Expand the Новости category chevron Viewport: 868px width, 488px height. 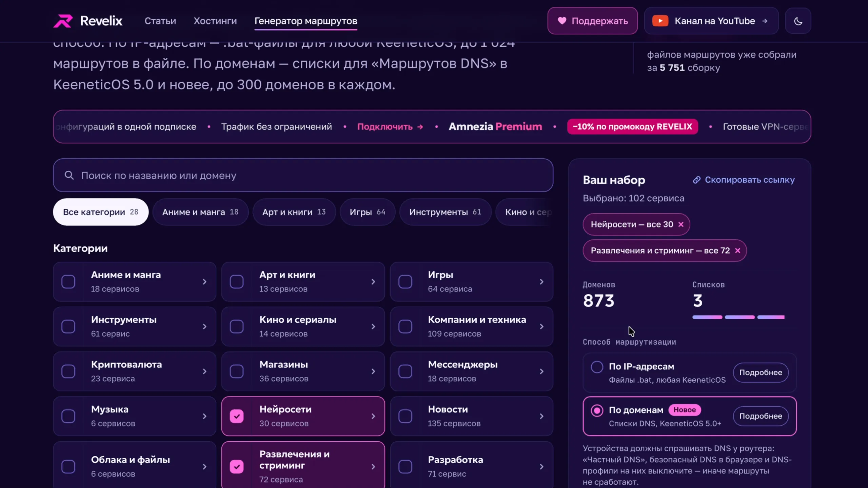coord(541,416)
